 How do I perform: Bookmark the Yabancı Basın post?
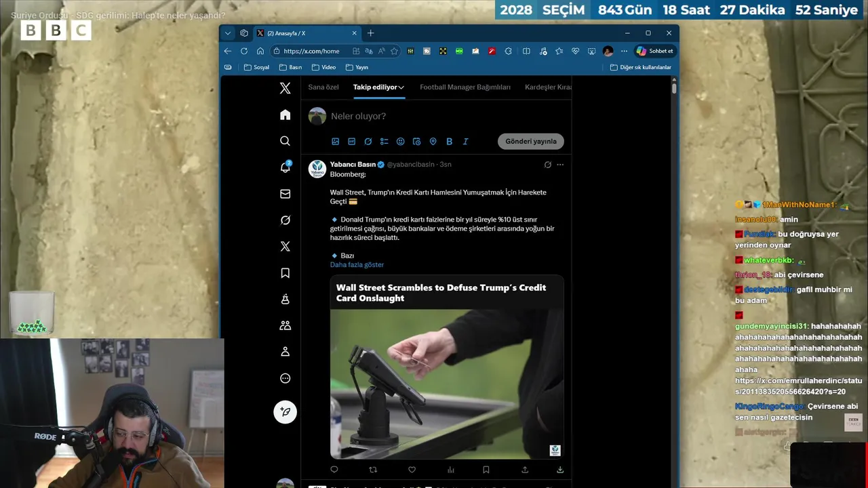(486, 469)
